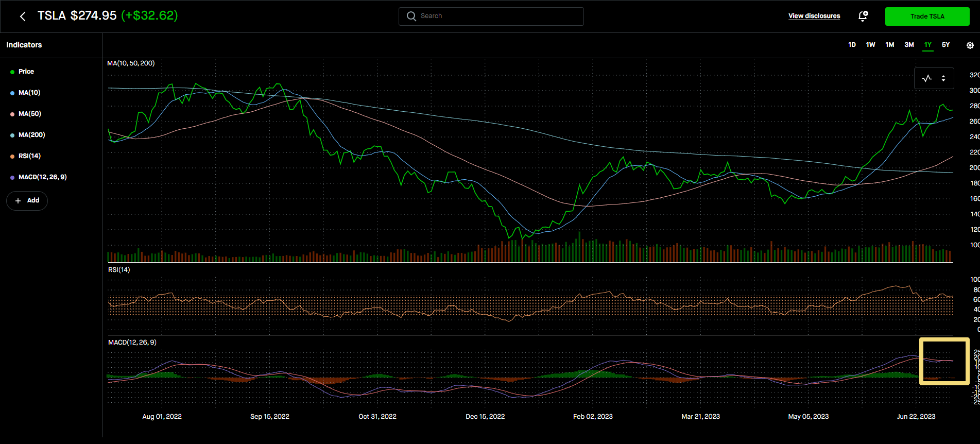This screenshot has height=444, width=980.
Task: Click the Jun 22, 2023 date label
Action: (x=916, y=417)
